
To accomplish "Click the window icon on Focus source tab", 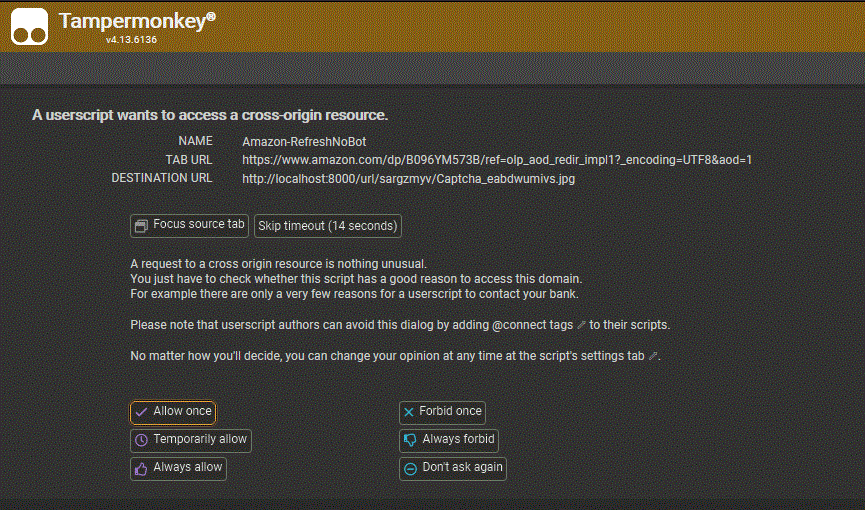I will click(x=141, y=226).
